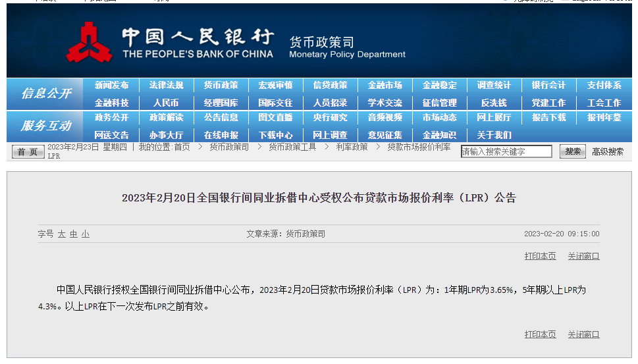Set font size to 大 (large)
The image size is (638, 364).
[x=61, y=234]
